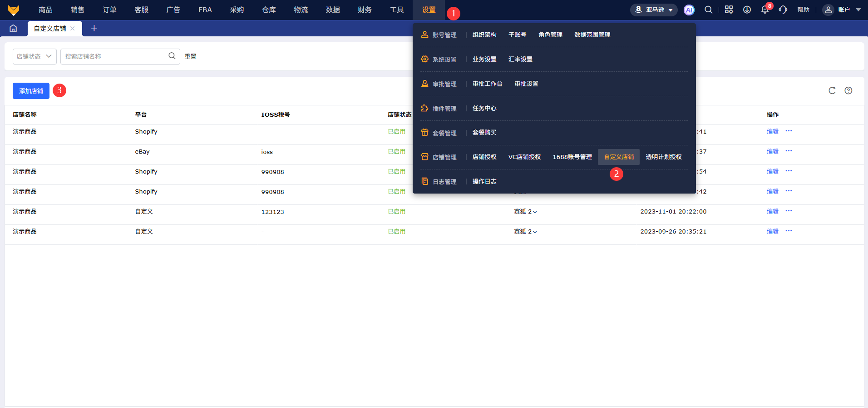Select 店铺授权 in settings menu

click(x=484, y=157)
